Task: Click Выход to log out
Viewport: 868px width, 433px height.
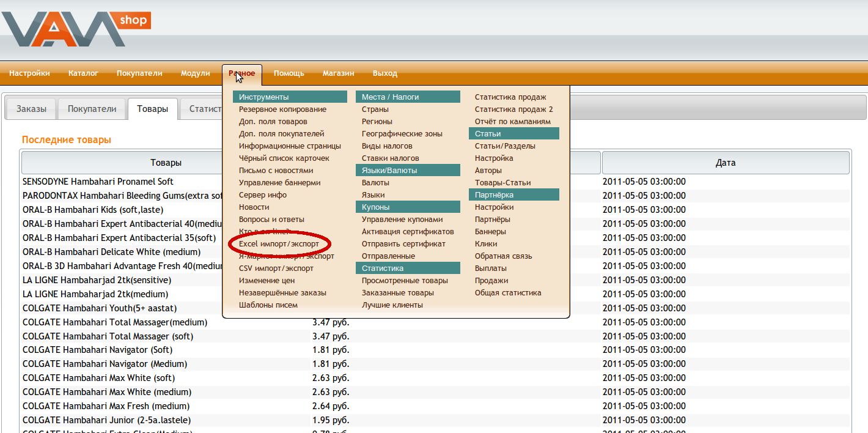Action: click(x=385, y=73)
